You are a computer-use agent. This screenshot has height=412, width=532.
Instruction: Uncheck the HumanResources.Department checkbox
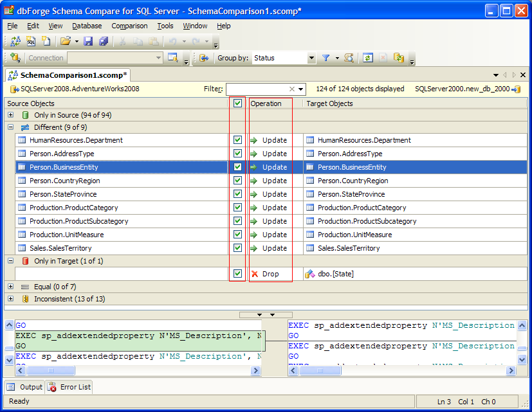click(237, 140)
